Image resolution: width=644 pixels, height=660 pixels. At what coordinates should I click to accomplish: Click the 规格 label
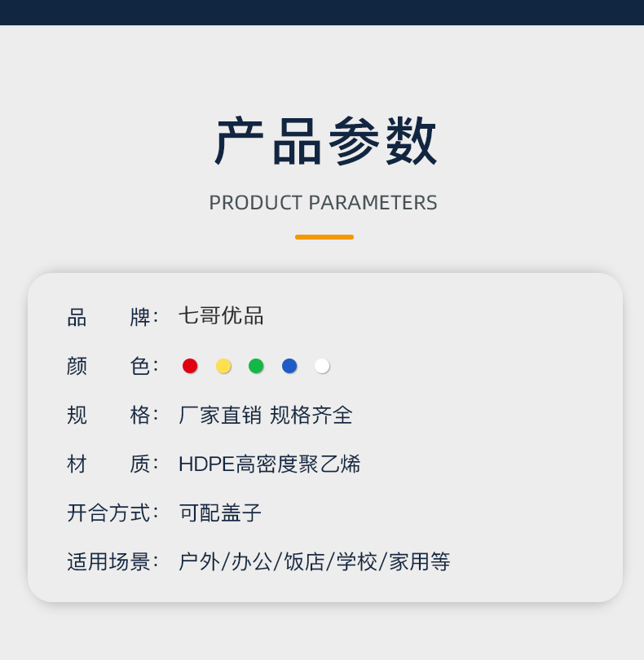point(112,415)
